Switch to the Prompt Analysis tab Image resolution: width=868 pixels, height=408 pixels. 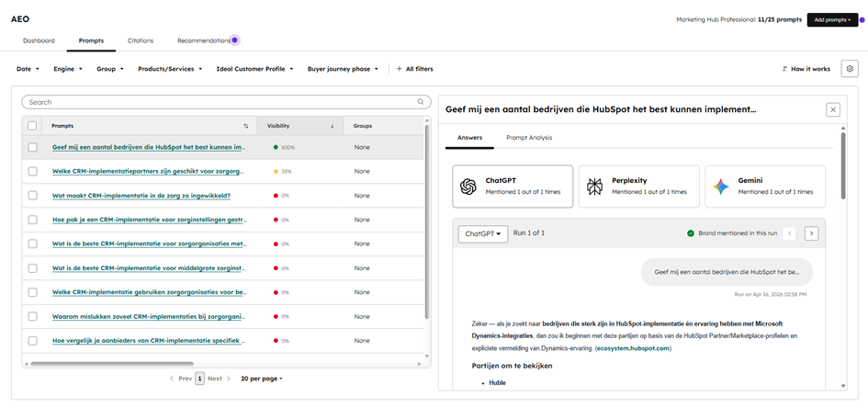pyautogui.click(x=529, y=138)
